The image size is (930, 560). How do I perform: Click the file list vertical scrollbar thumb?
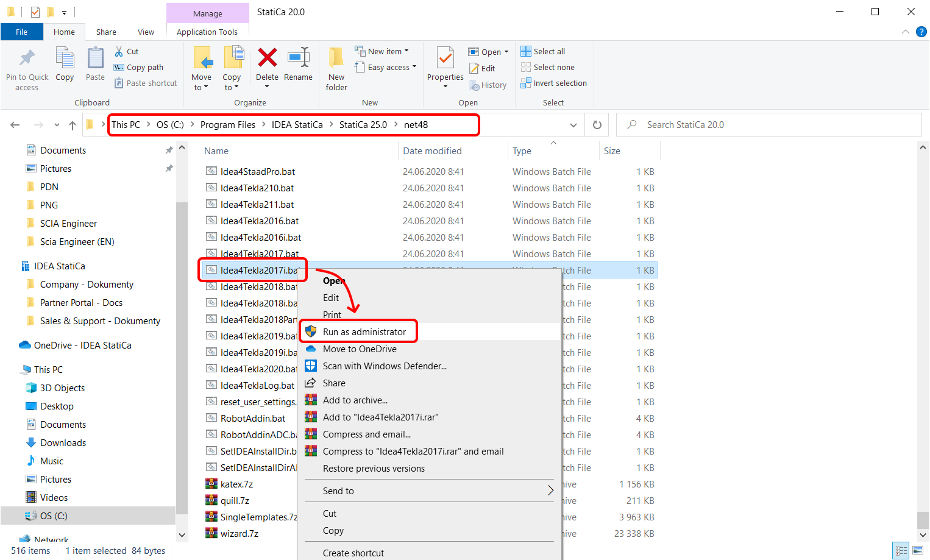click(x=923, y=520)
